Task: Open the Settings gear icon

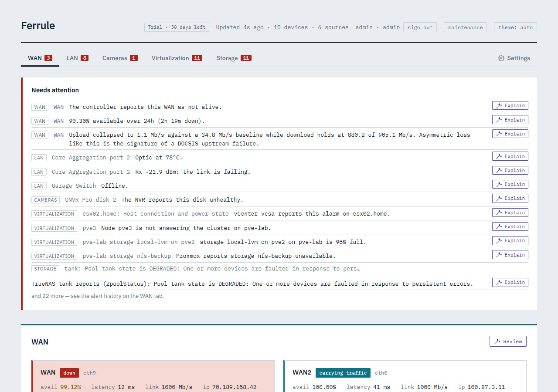Action: coord(501,58)
